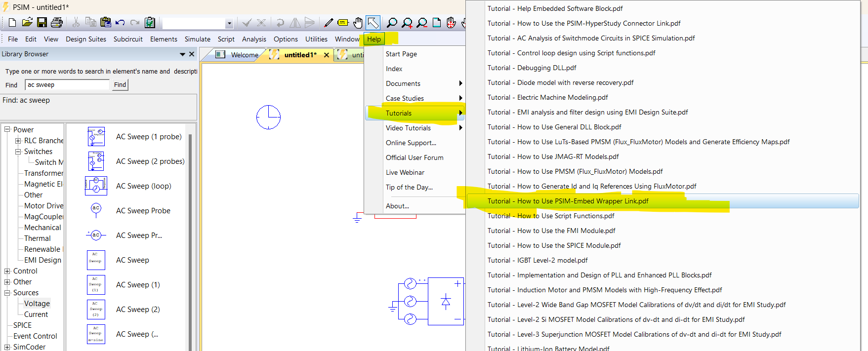Click the Zoom Out magnifier with minus

(422, 23)
